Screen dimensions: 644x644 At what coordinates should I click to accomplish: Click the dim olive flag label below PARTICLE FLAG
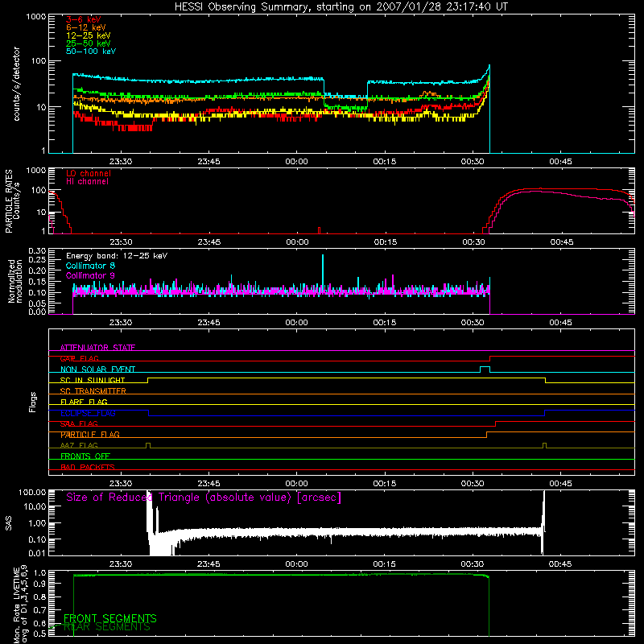(x=79, y=445)
